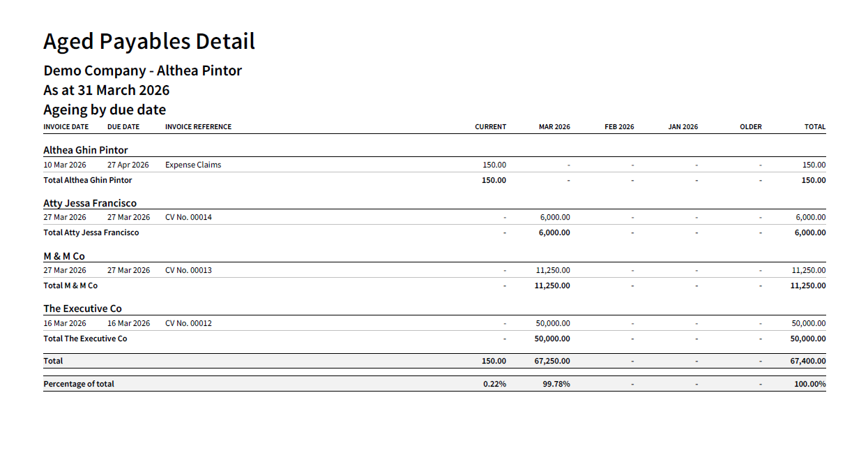This screenshot has width=868, height=469.
Task: Click the 99.78% percentage value
Action: pyautogui.click(x=556, y=384)
